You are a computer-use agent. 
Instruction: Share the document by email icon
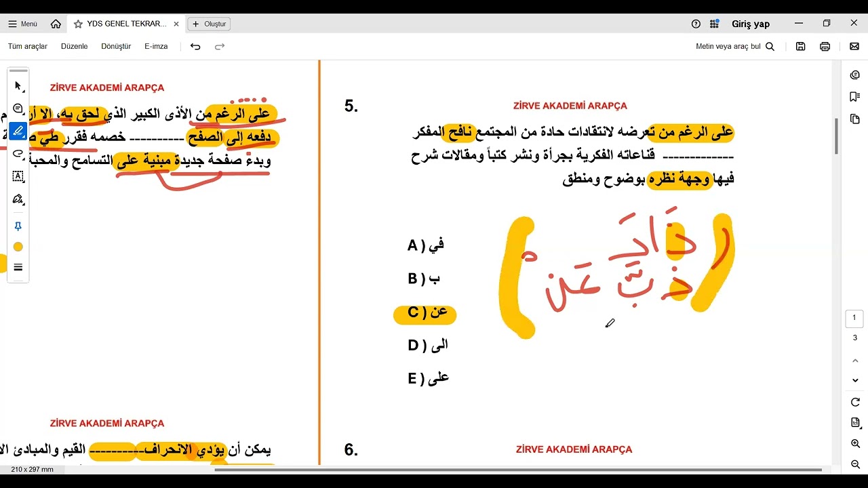coord(854,47)
